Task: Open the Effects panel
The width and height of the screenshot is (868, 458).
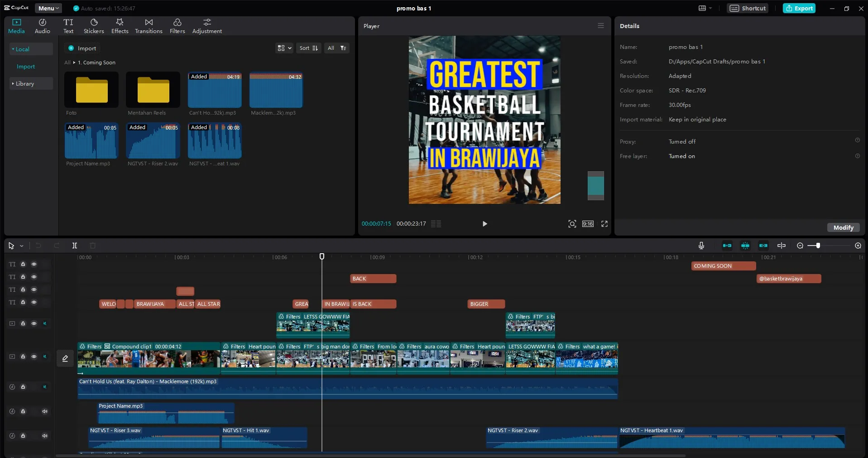Action: [120, 26]
